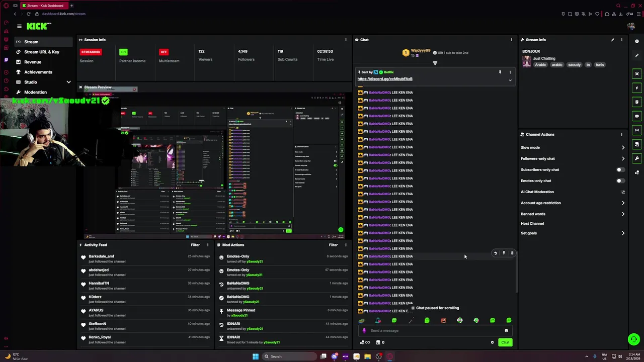The image size is (644, 362).
Task: Open Session Info panel options menu
Action: (x=346, y=40)
